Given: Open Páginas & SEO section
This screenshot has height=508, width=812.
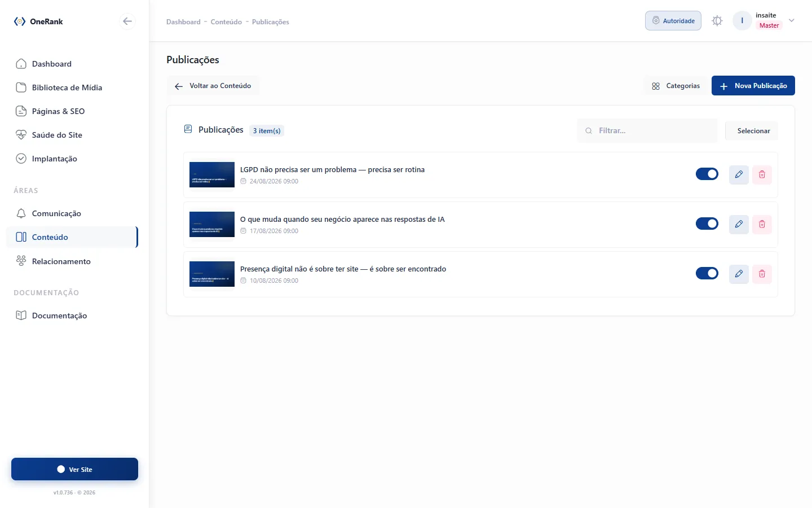Looking at the screenshot, I should point(72,111).
